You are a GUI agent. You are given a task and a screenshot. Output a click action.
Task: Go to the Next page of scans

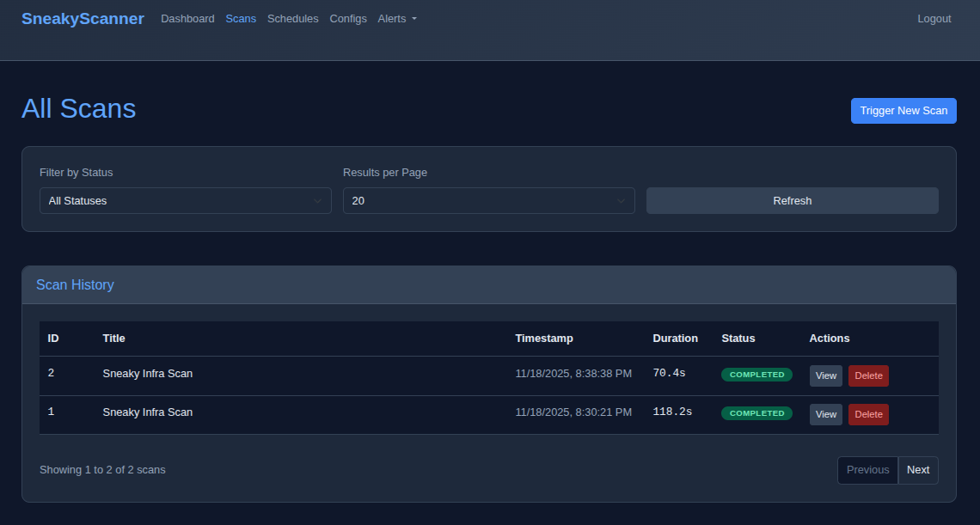917,470
